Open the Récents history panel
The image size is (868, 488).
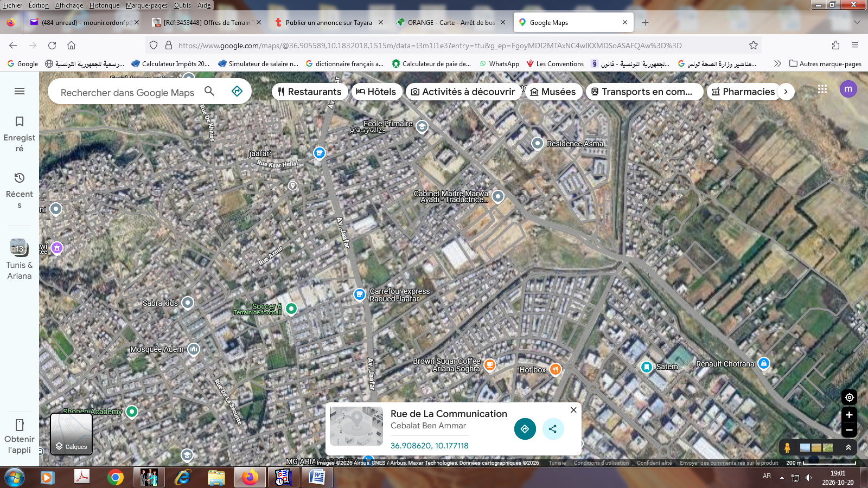[20, 190]
